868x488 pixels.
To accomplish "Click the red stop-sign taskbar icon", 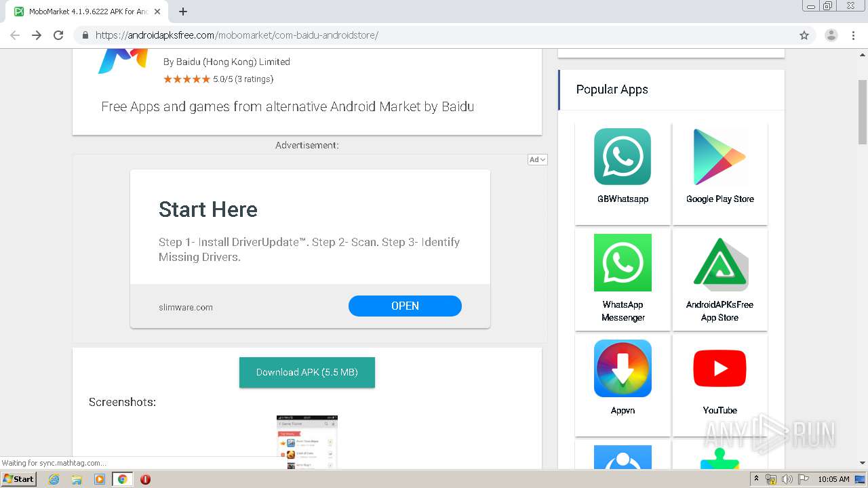I will 145,479.
